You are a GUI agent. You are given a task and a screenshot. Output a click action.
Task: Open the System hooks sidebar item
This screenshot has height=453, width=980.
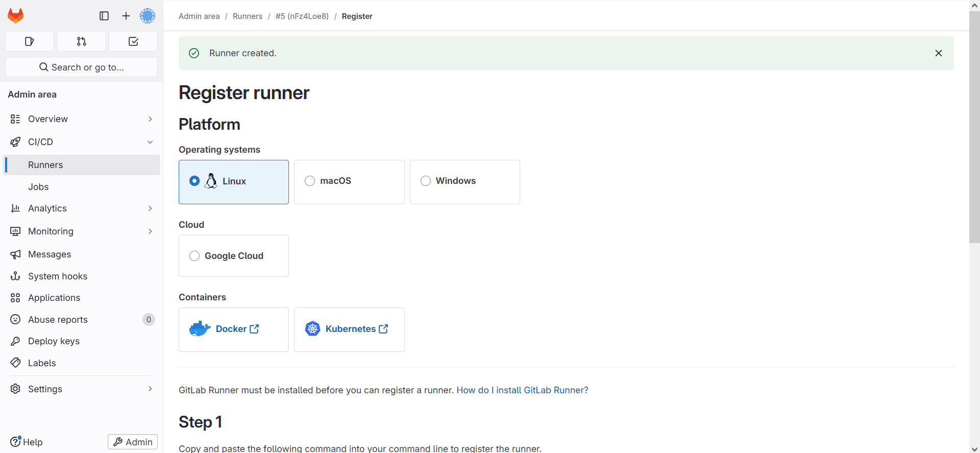[82, 276]
